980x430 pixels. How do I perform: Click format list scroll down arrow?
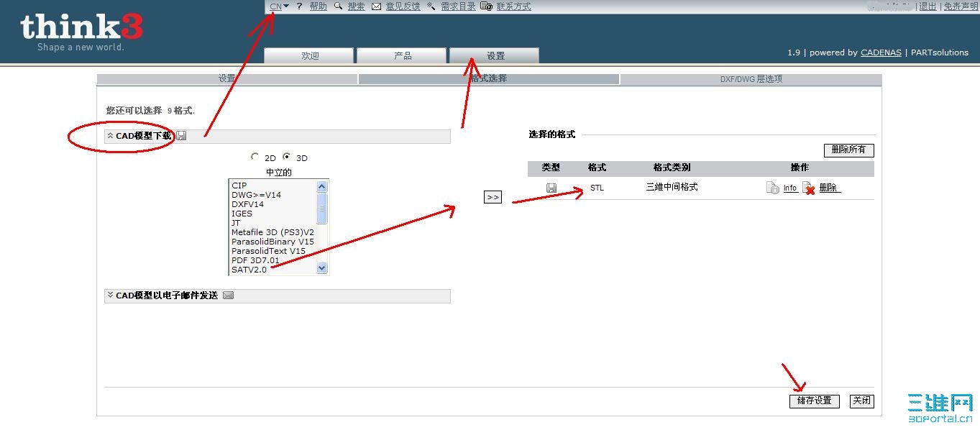tap(322, 268)
